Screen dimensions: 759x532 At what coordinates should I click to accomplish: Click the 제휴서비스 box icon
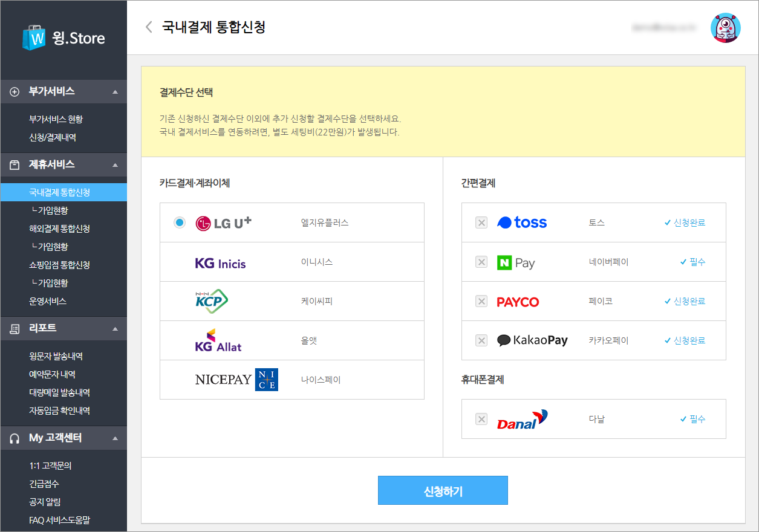(x=15, y=165)
